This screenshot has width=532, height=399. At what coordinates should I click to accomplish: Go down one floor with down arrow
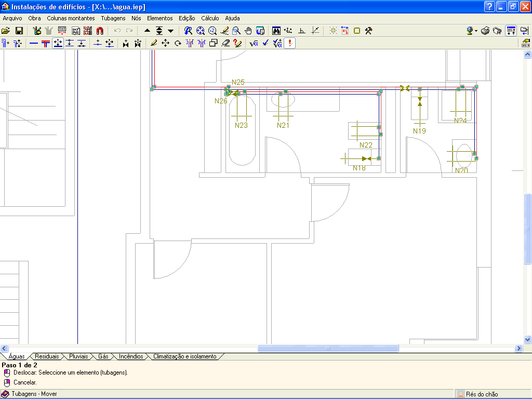coord(171,31)
